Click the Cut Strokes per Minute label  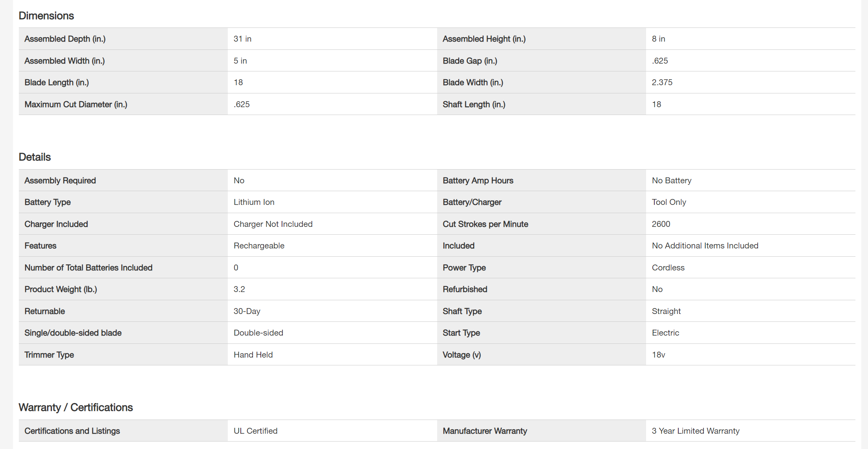[485, 224]
